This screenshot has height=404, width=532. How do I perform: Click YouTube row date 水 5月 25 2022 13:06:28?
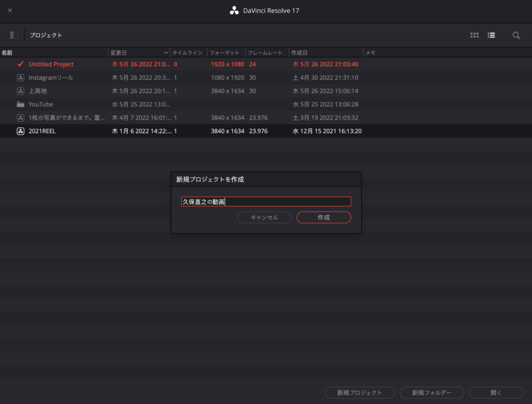(325, 104)
